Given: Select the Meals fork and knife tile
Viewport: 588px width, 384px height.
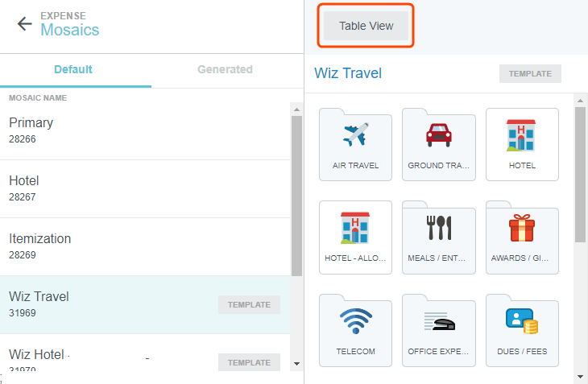Looking at the screenshot, I should (438, 236).
